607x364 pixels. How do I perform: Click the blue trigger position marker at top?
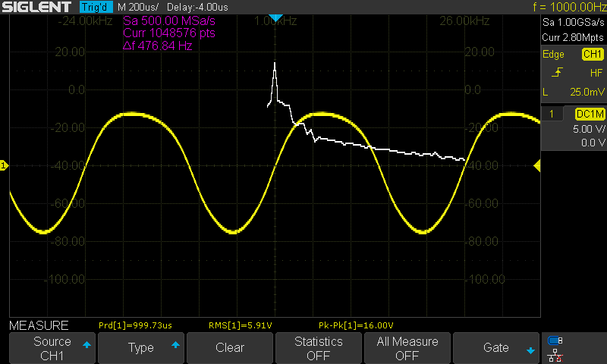[276, 17]
